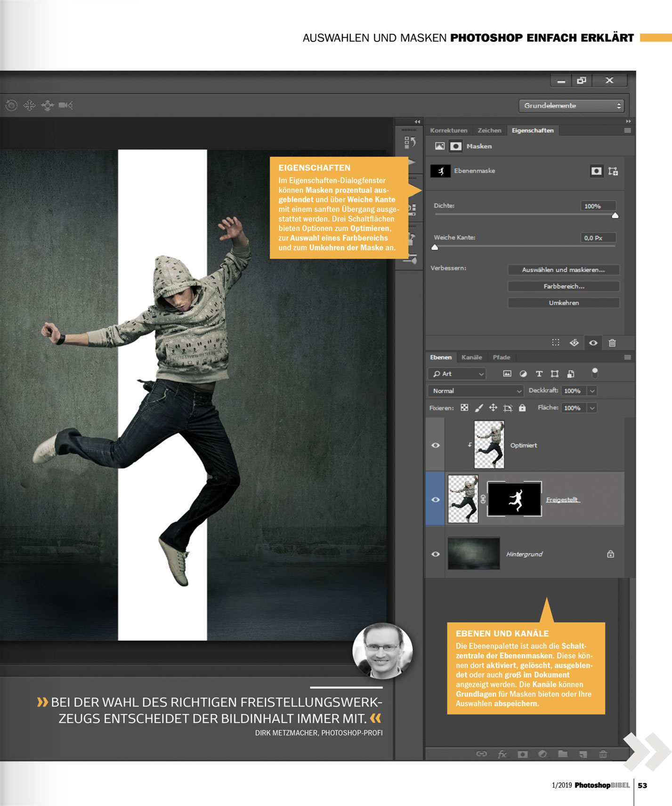Click the 3D video camera zoom icon
672x806 pixels.
tap(65, 105)
